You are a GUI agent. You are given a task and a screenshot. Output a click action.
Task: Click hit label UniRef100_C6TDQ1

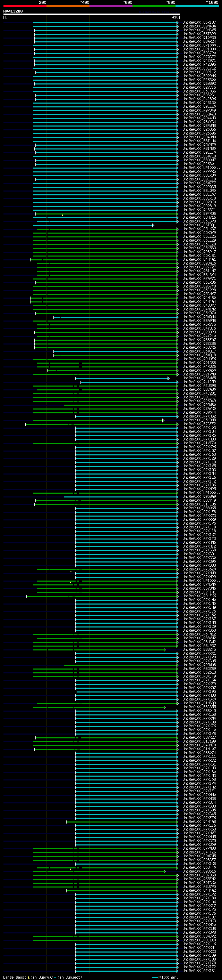pos(199,225)
